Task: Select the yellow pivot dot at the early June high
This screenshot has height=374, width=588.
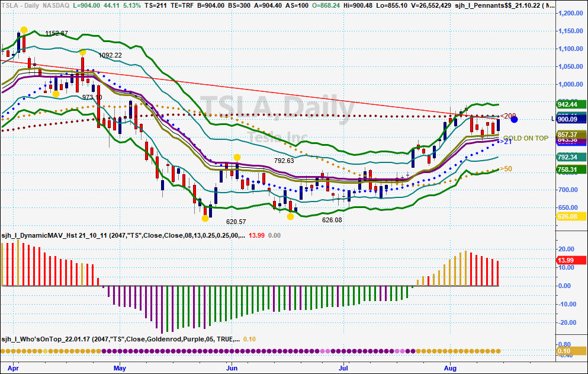Action: [x=237, y=157]
